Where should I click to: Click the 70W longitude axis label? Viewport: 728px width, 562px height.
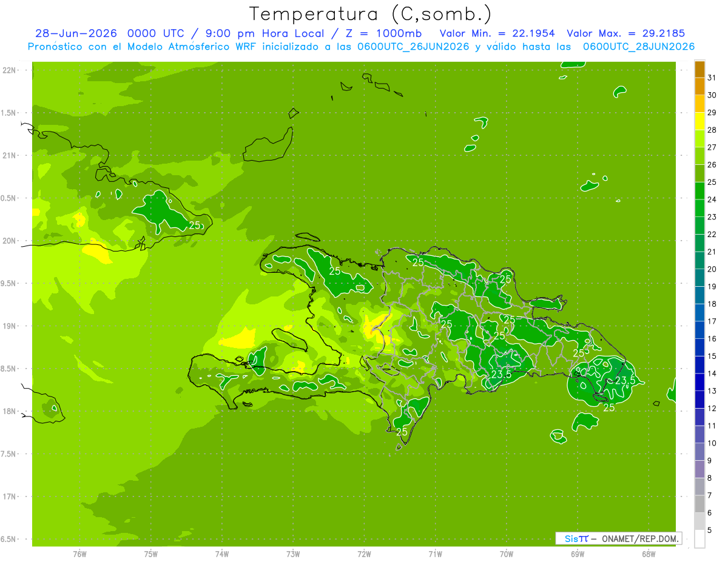tap(507, 554)
